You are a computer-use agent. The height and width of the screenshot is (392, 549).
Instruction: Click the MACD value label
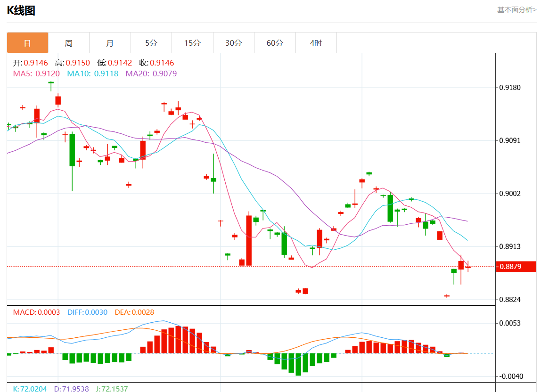36,312
